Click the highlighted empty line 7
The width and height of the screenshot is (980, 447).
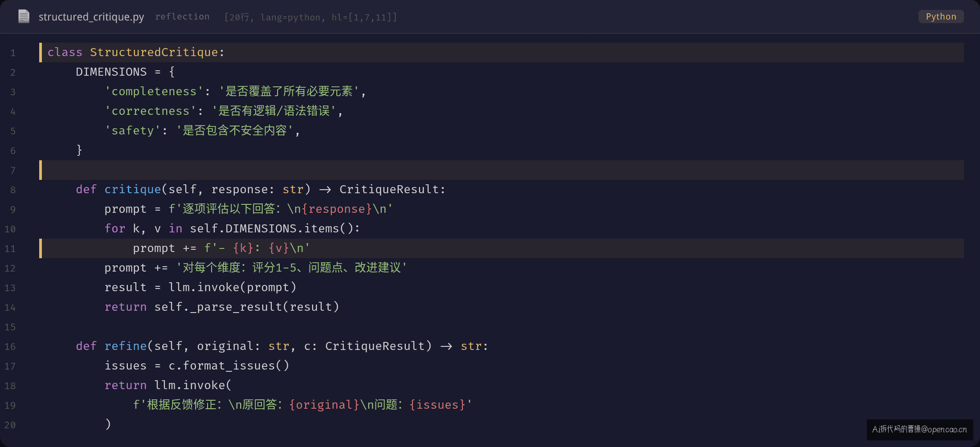(502, 170)
